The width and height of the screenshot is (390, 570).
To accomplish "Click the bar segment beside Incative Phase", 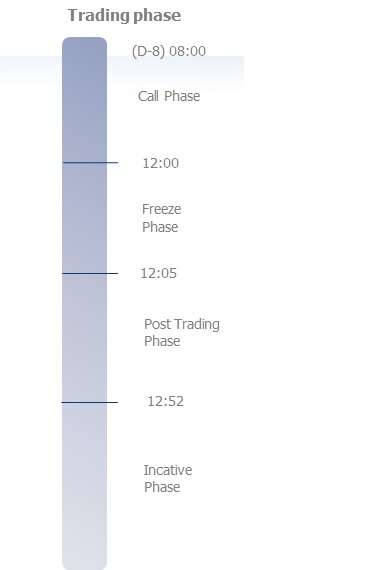I will (85, 485).
